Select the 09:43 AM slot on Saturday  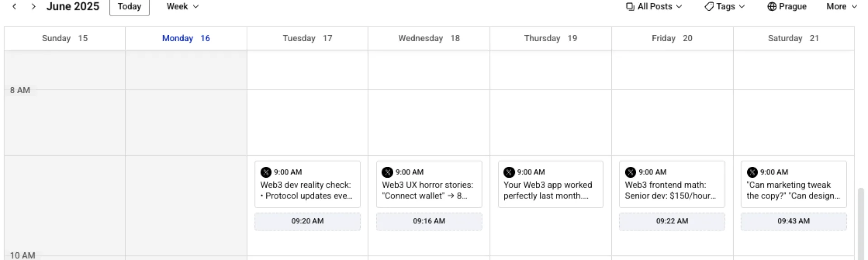[x=793, y=222]
